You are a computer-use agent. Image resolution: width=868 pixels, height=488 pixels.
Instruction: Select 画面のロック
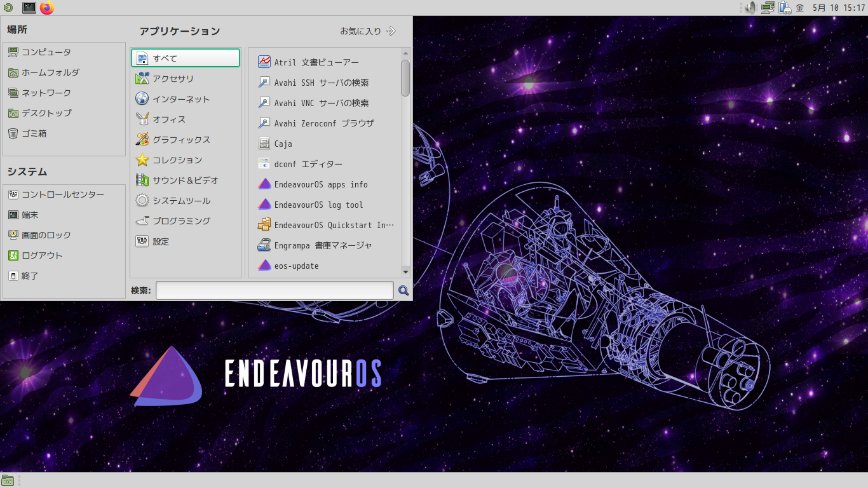click(64, 235)
